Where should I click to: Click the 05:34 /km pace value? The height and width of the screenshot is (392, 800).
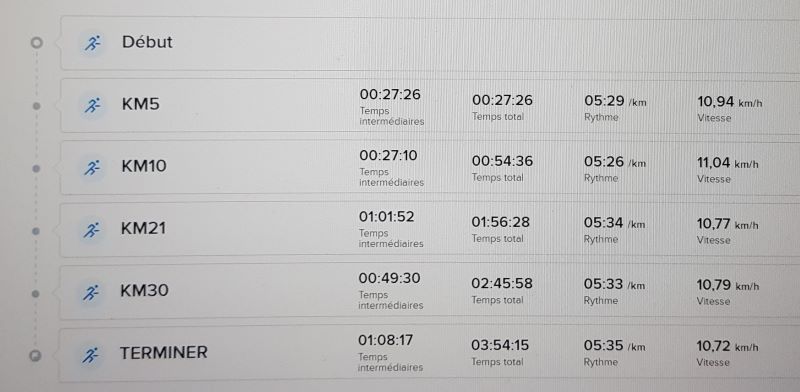tap(615, 223)
